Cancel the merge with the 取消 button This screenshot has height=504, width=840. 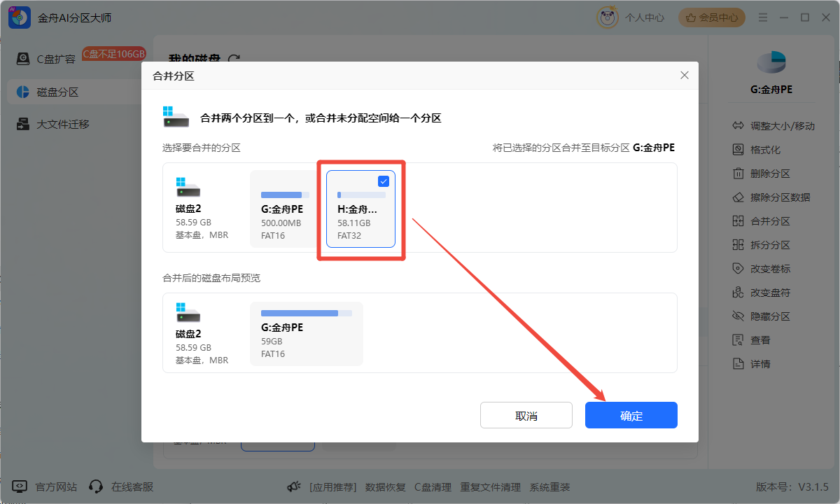526,415
